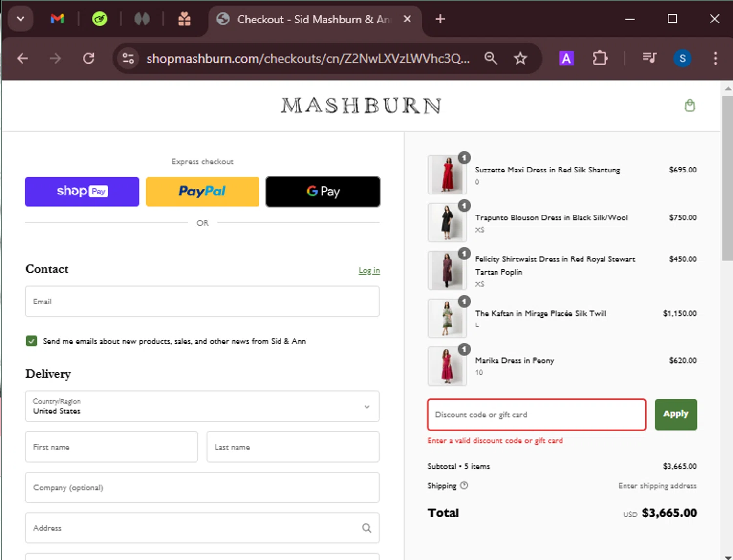Open Chrome three-dot menu
This screenshot has width=733, height=560.
(715, 59)
